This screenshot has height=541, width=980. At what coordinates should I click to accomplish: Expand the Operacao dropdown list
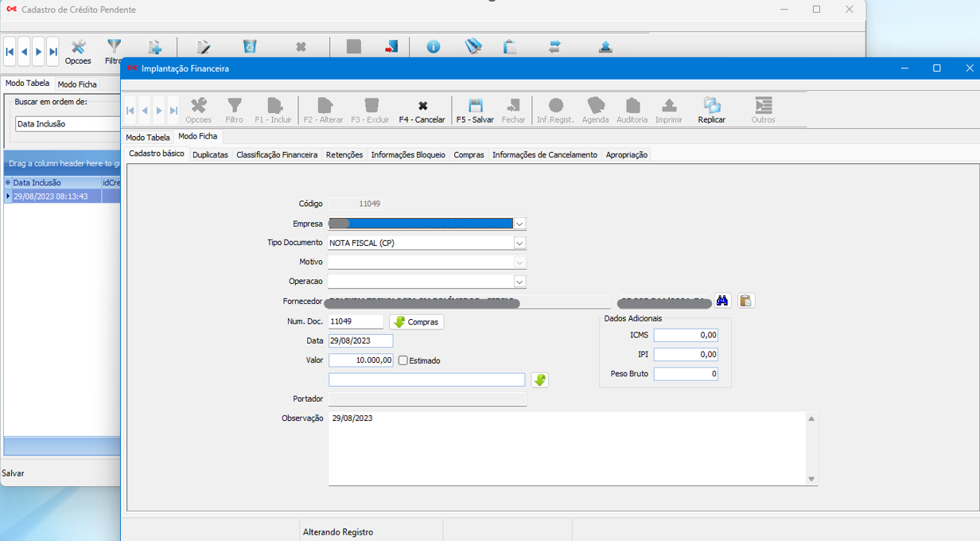point(519,282)
